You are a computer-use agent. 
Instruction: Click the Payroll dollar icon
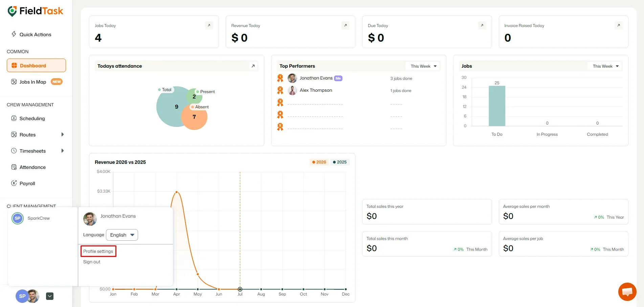14,183
